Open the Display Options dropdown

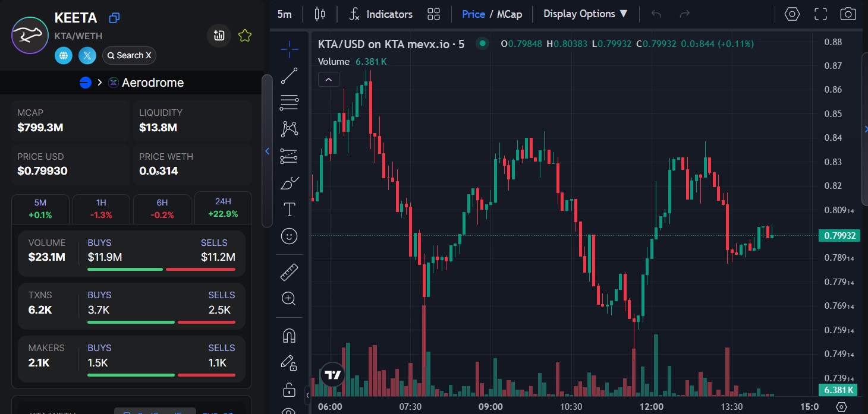tap(586, 14)
